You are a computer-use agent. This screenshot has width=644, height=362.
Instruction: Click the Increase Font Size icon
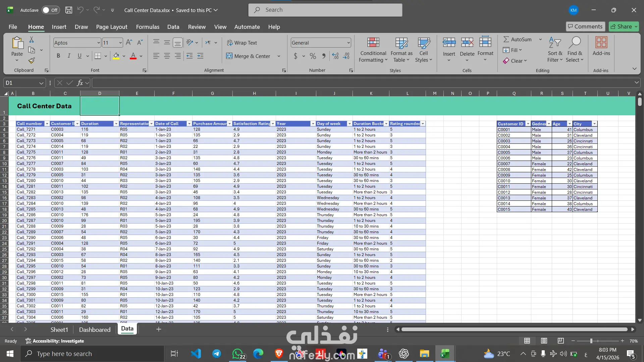click(x=129, y=43)
